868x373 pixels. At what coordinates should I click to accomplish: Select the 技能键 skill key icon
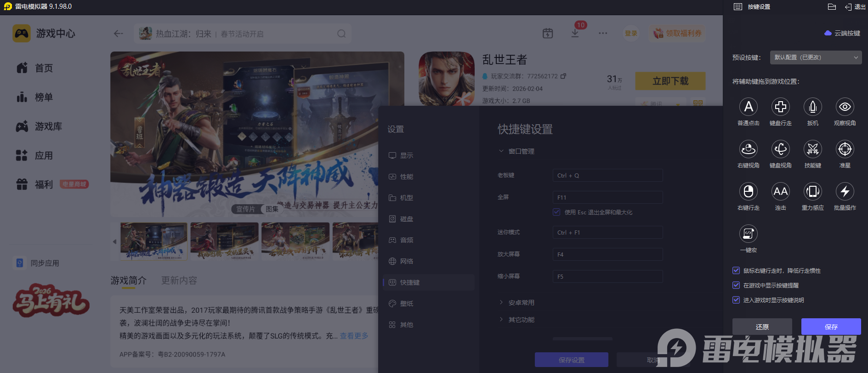813,149
